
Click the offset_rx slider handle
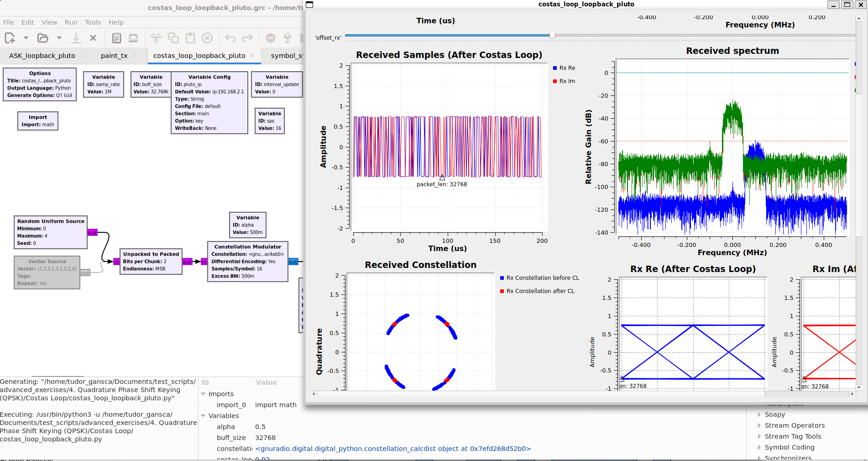pyautogui.click(x=553, y=35)
